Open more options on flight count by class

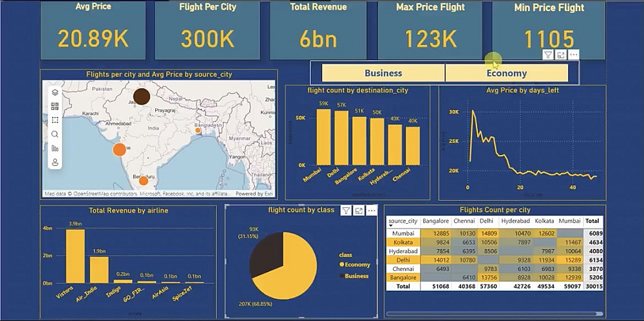point(372,210)
